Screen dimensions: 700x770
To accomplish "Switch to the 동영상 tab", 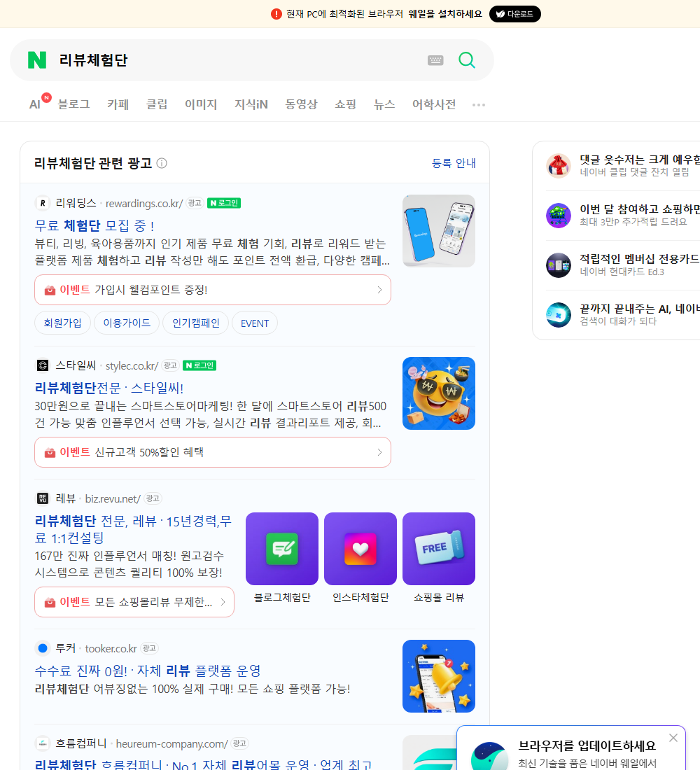I will tap(301, 104).
